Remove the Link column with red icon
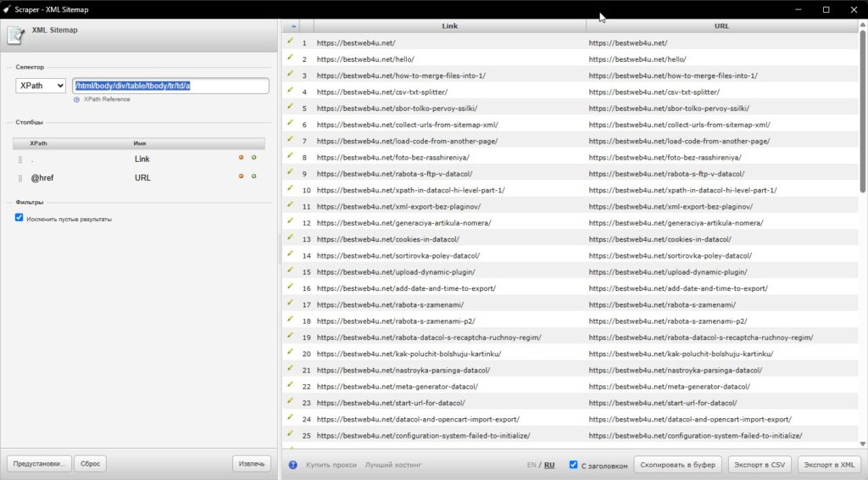 coord(241,158)
